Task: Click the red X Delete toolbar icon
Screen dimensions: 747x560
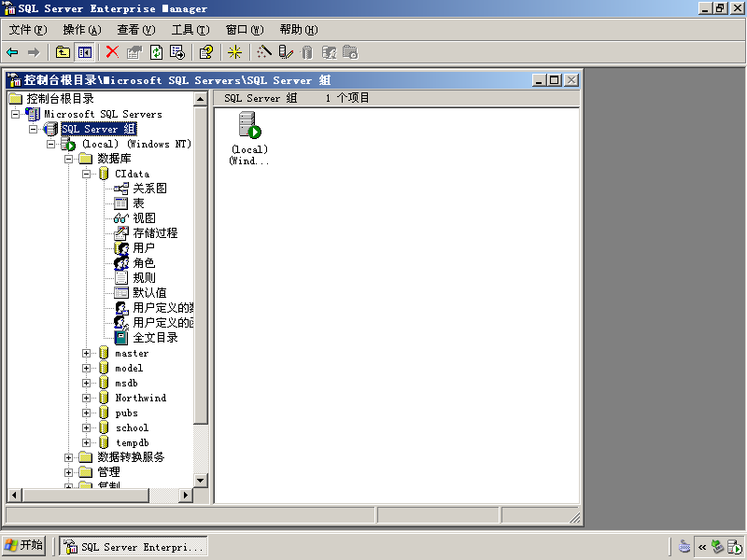Action: (x=112, y=52)
